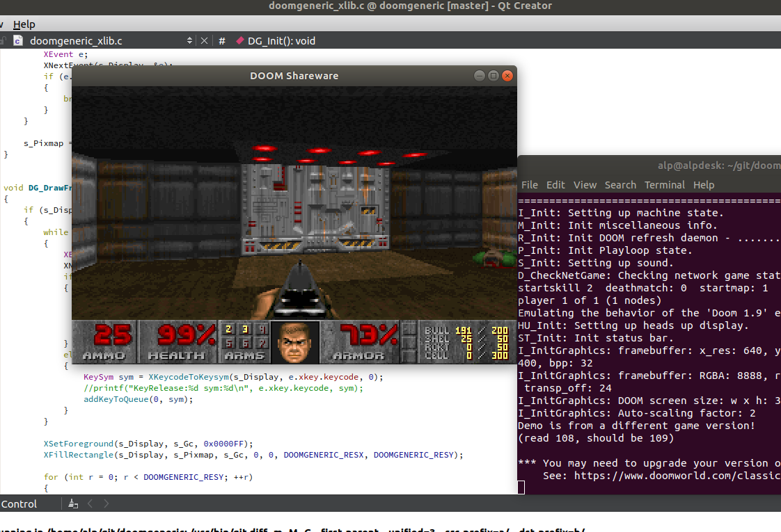Go to next item in output pane

click(x=106, y=503)
